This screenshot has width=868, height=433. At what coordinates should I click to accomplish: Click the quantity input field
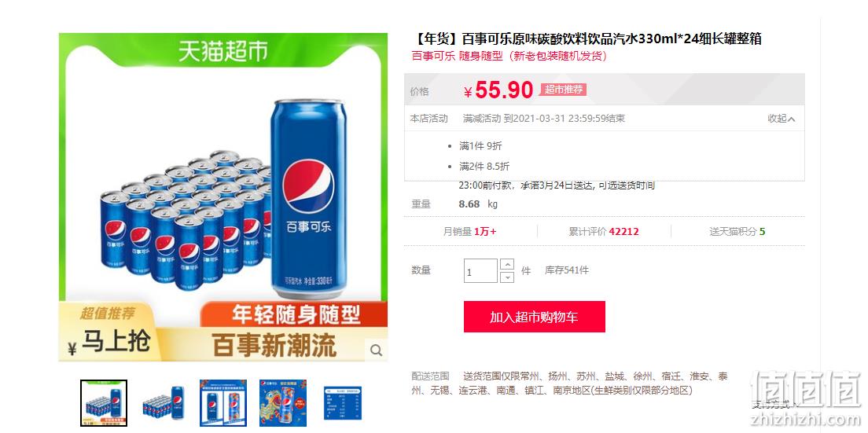click(480, 271)
